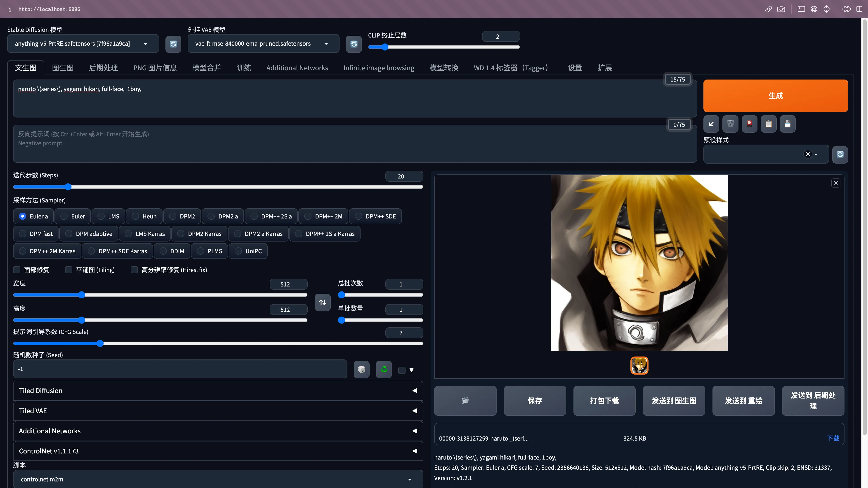The image size is (868, 488).
Task: Click 发送到 图生图 button
Action: (x=674, y=400)
